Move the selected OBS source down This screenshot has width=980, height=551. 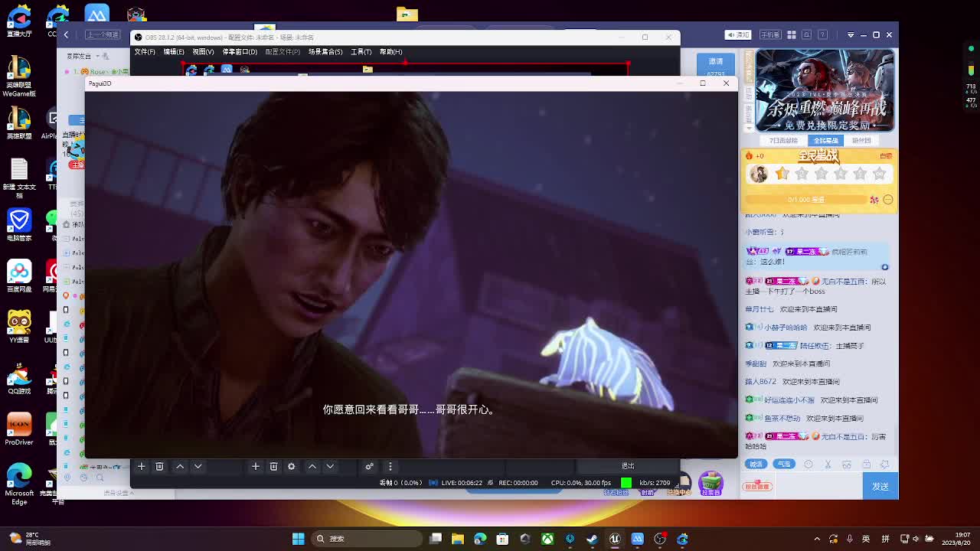(330, 466)
